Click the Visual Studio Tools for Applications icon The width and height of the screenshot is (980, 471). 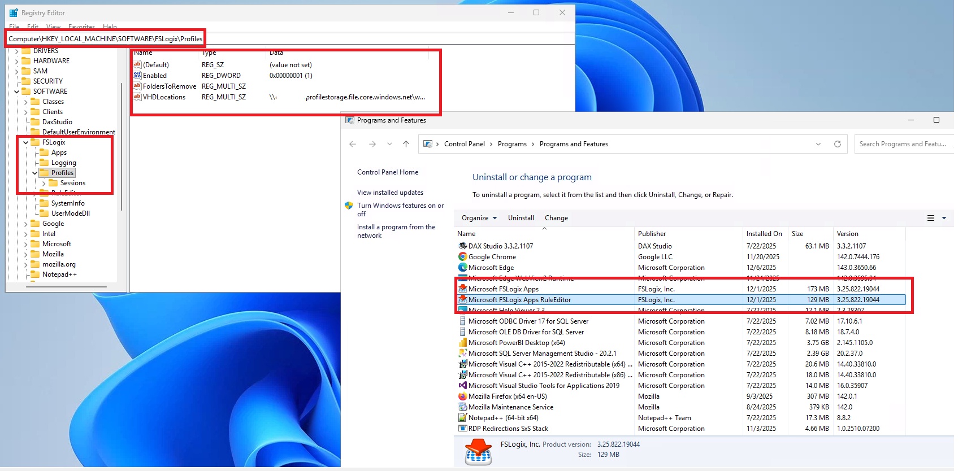462,386
